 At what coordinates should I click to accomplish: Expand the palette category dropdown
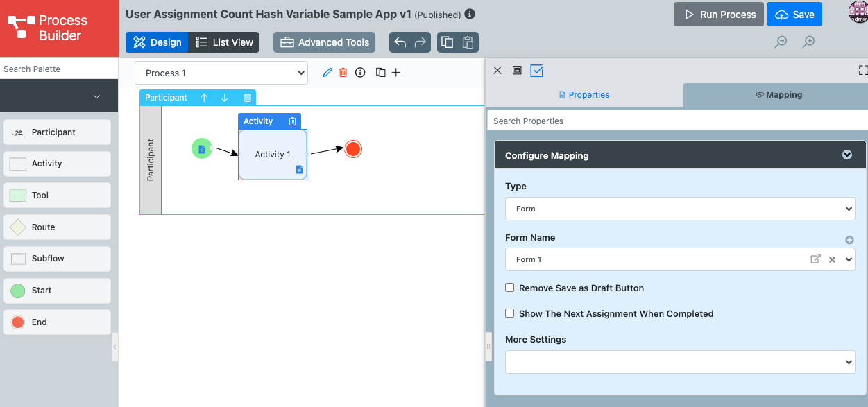click(x=96, y=97)
